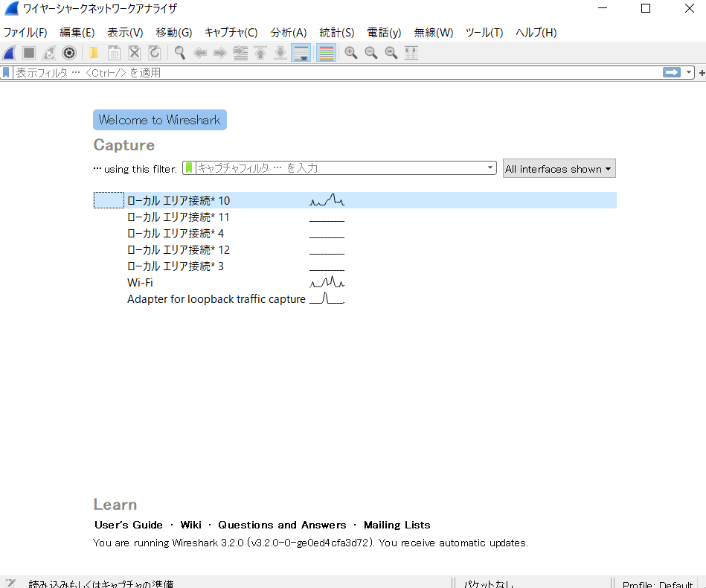Click in the capture filter input field

[x=341, y=168]
